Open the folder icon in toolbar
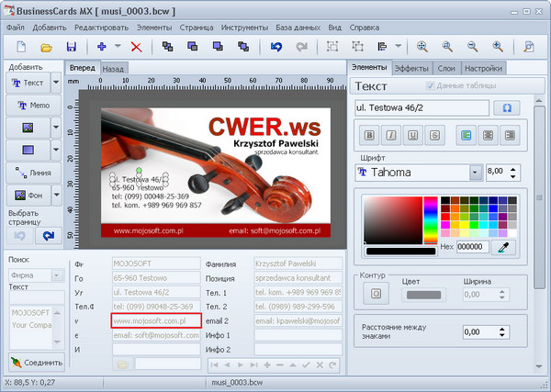 [46, 46]
